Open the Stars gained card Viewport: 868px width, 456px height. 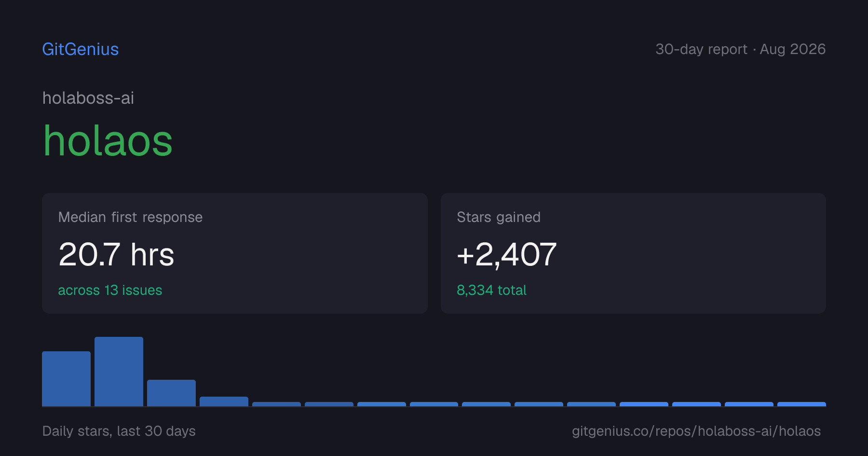(x=633, y=253)
